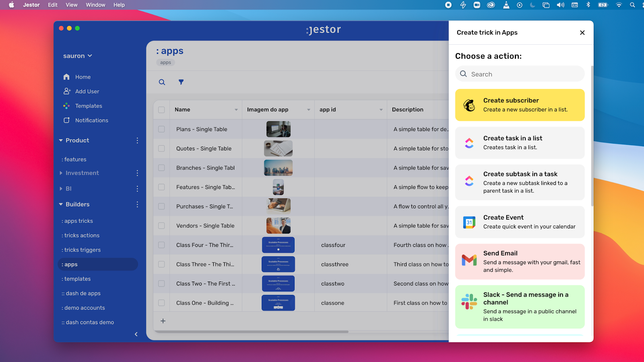
Task: Open the View menu
Action: (x=72, y=5)
